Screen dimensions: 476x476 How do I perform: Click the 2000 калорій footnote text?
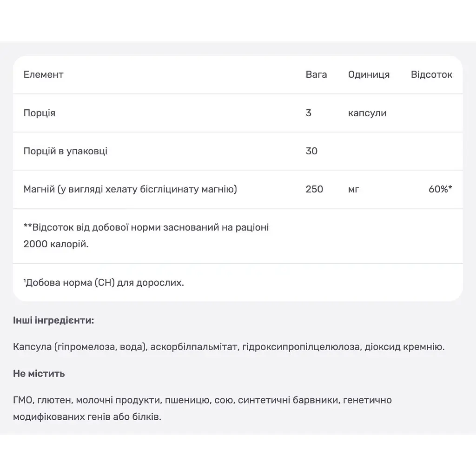(56, 244)
